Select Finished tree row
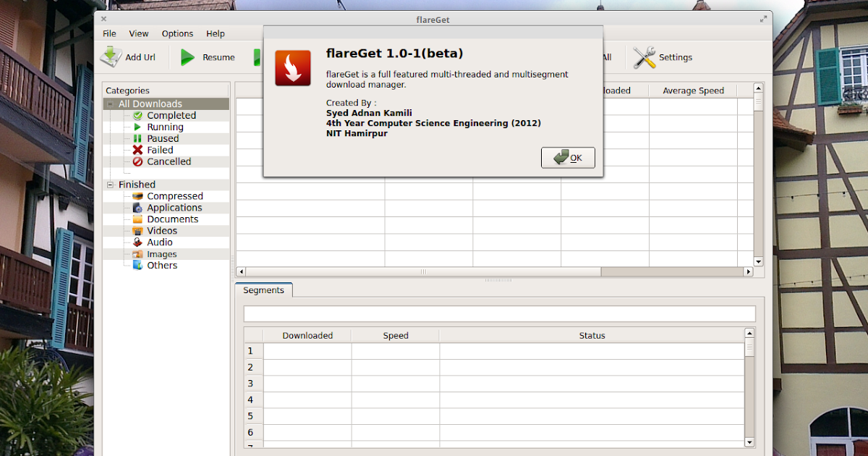 tap(166, 185)
